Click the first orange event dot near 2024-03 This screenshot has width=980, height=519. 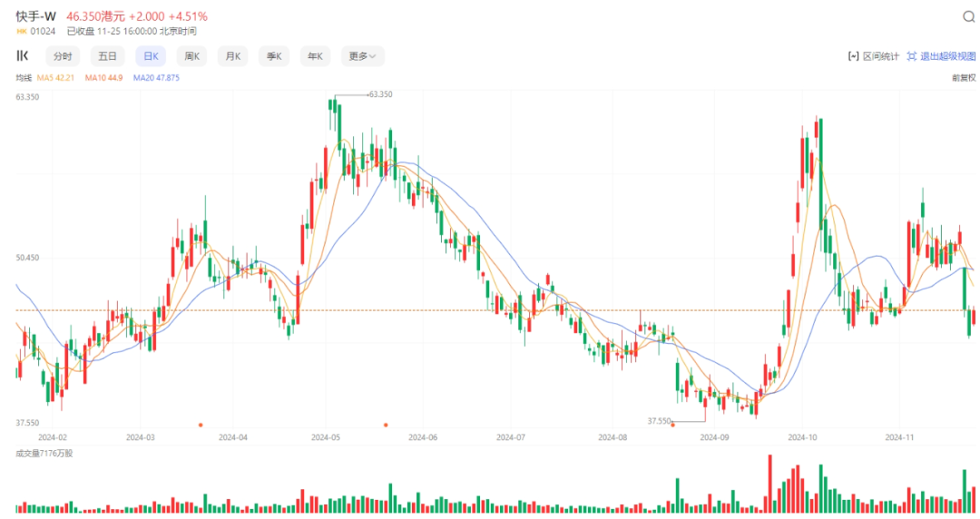(201, 426)
